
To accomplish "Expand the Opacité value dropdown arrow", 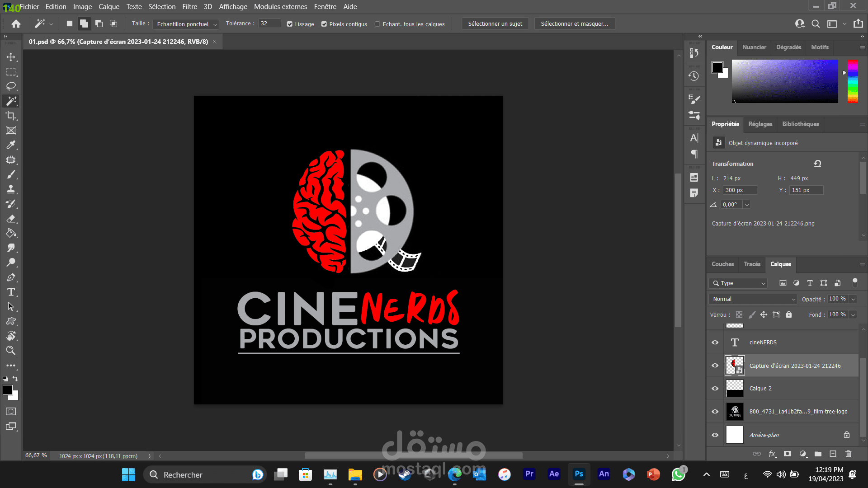I will pos(853,299).
